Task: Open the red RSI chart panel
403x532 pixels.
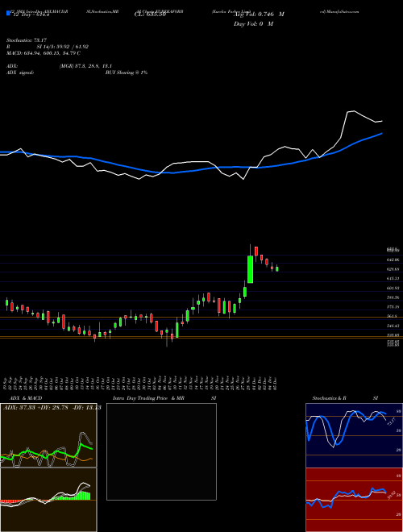Action: point(354,500)
